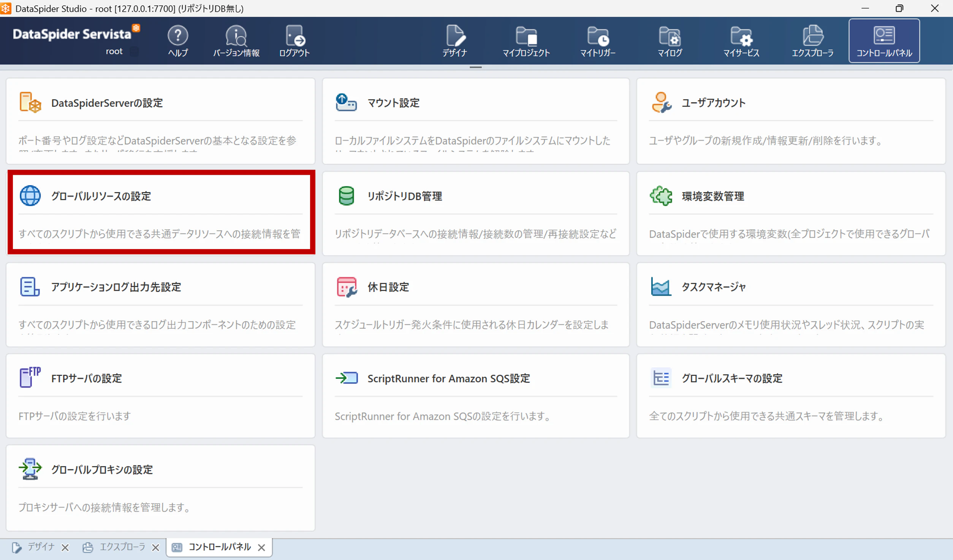
Task: Click the プロキシサーバへの接続情報を管理します description
Action: [x=105, y=507]
